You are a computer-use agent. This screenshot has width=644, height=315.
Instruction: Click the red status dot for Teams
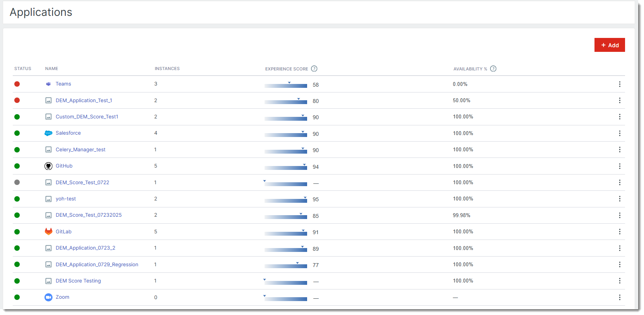click(17, 84)
